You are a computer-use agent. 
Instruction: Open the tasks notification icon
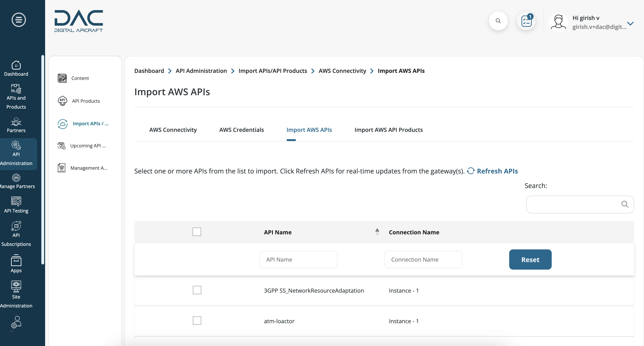pos(526,21)
